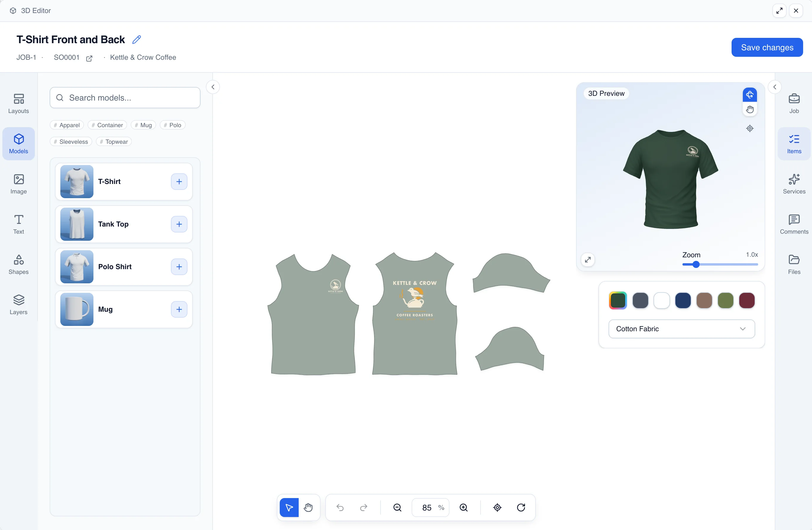Open the Job panel

[794, 104]
